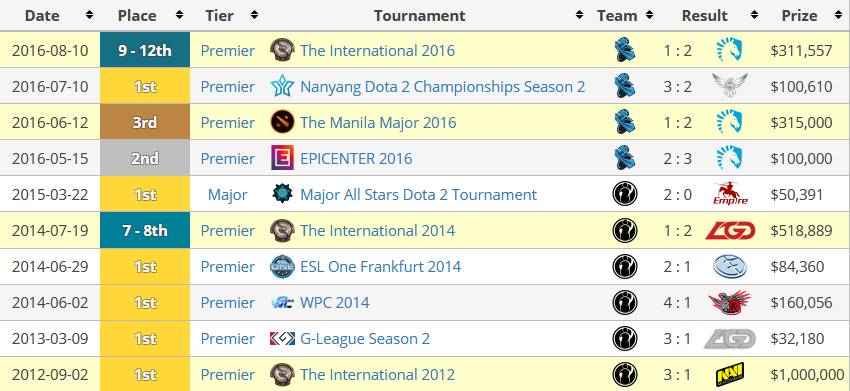Sort table by Tournament column header
Image resolution: width=850 pixels, height=391 pixels.
419,16
